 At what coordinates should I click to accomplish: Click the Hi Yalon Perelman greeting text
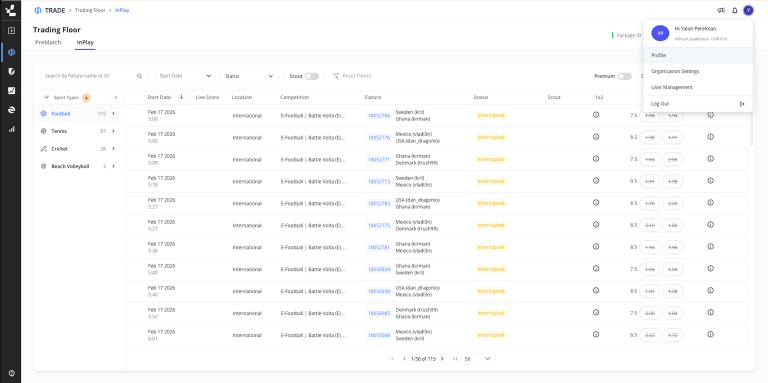point(695,29)
